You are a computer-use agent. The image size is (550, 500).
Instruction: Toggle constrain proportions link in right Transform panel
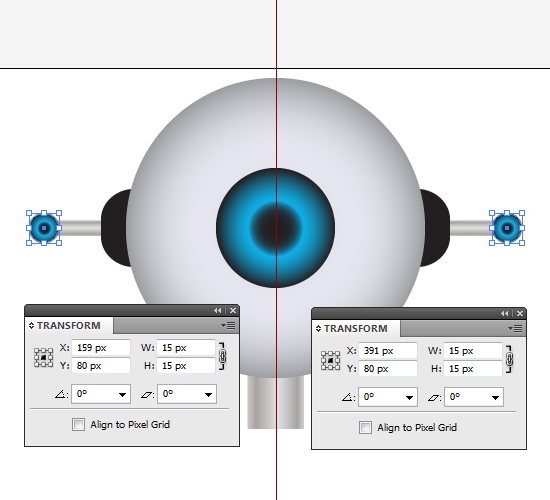(509, 359)
